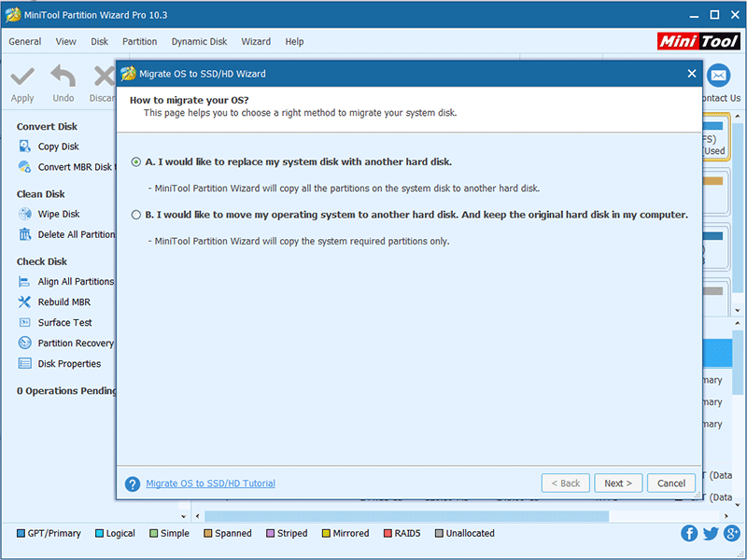The width and height of the screenshot is (747, 560).
Task: Click the help question mark icon
Action: click(x=133, y=483)
